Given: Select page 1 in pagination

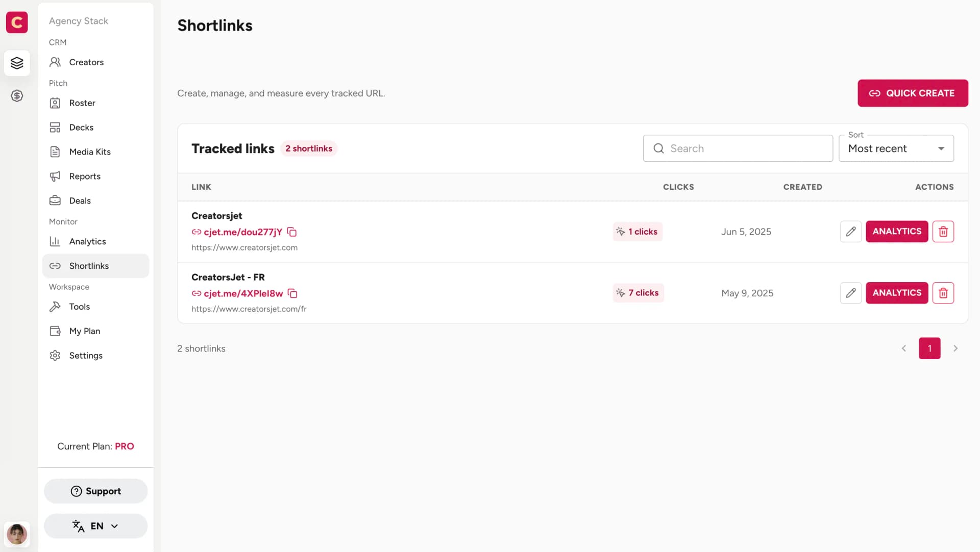Looking at the screenshot, I should coord(929,348).
